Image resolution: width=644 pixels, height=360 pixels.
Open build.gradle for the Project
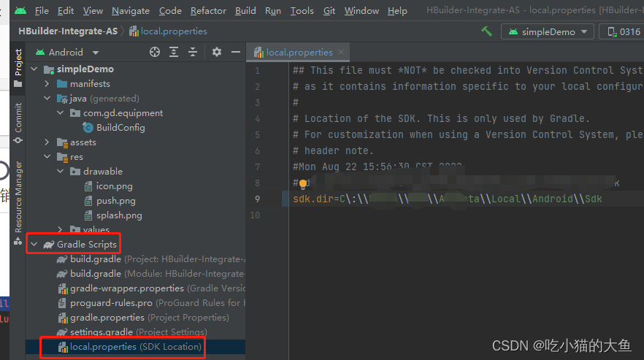point(151,259)
